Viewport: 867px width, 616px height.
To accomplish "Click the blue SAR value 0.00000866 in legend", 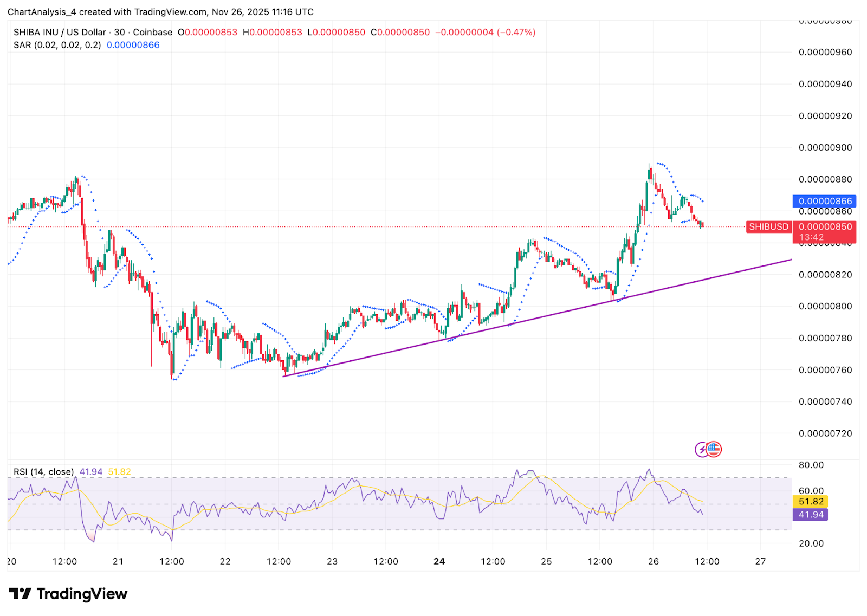I will (133, 45).
